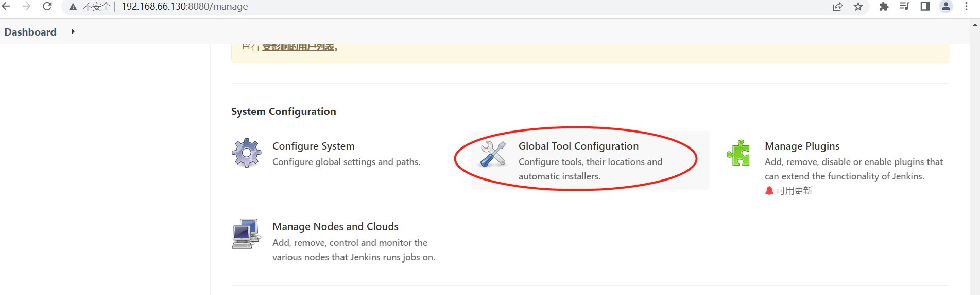Click the Dashboard breadcrumb link
The height and width of the screenshot is (295, 980).
point(30,32)
